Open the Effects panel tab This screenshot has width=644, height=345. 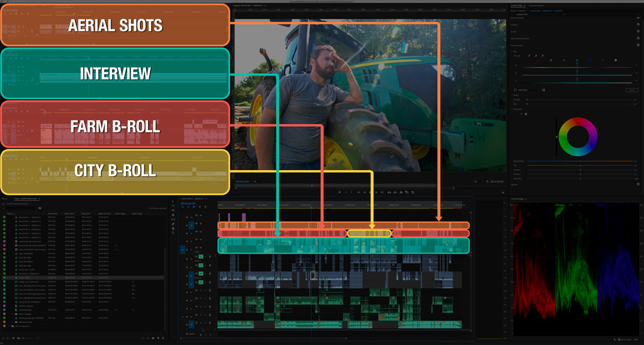[x=4, y=199]
